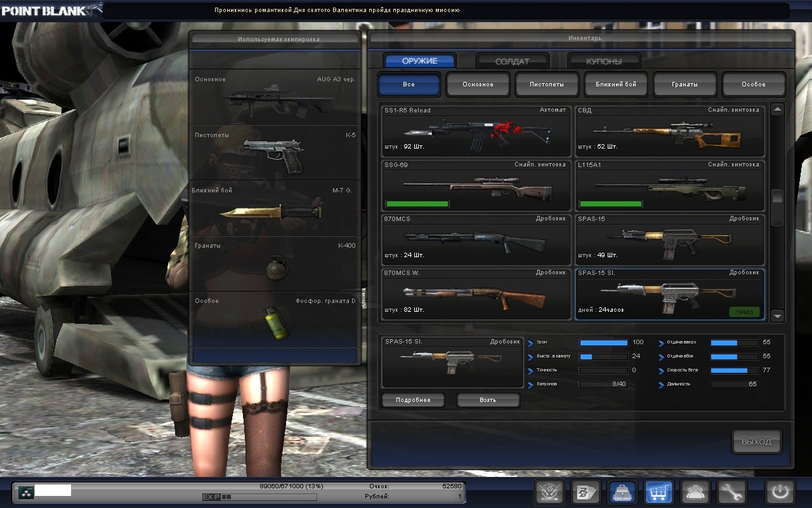Open settings via the wrench icon
This screenshot has height=508, width=812.
click(731, 492)
